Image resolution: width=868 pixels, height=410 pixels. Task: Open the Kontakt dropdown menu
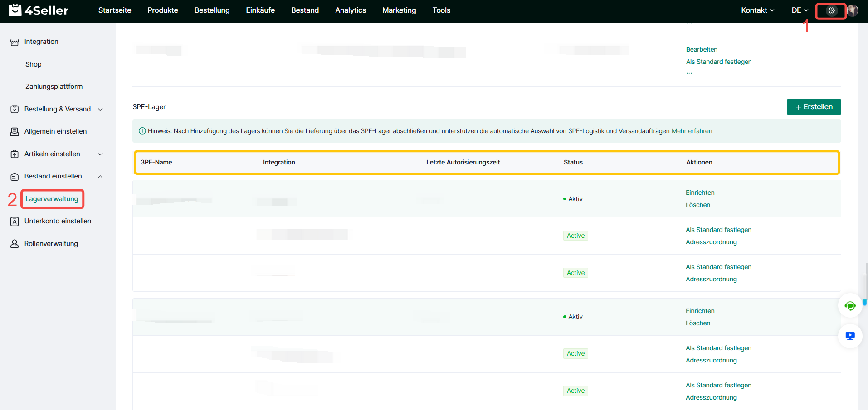click(757, 10)
